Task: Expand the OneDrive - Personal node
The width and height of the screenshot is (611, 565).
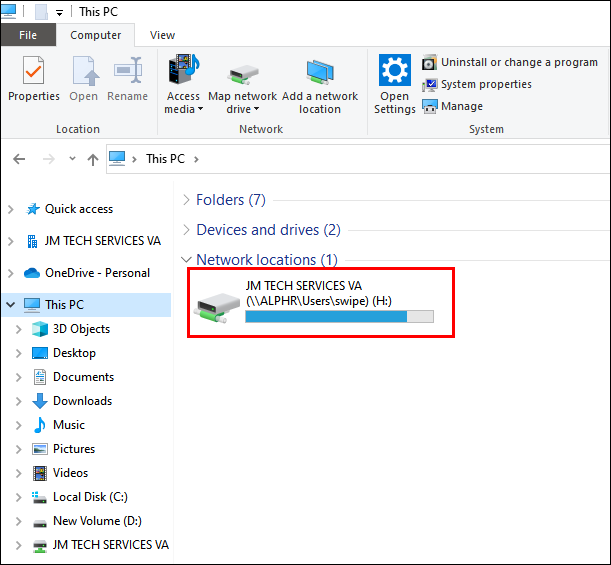Action: coord(11,273)
